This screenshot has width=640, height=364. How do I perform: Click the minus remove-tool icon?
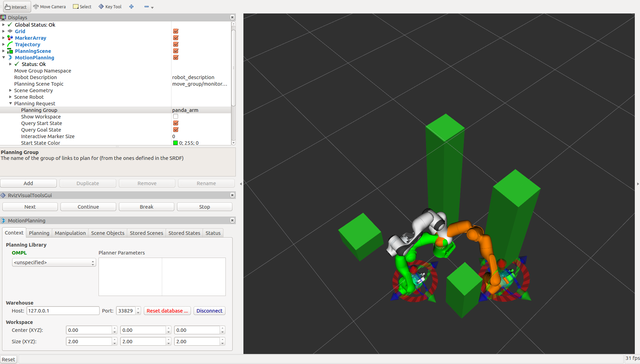pos(147,7)
